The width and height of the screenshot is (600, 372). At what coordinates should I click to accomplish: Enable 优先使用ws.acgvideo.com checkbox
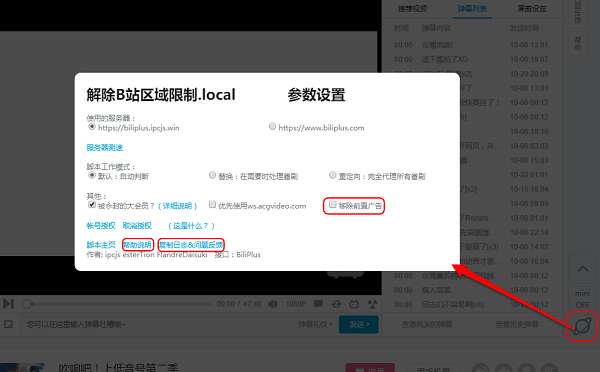(212, 205)
